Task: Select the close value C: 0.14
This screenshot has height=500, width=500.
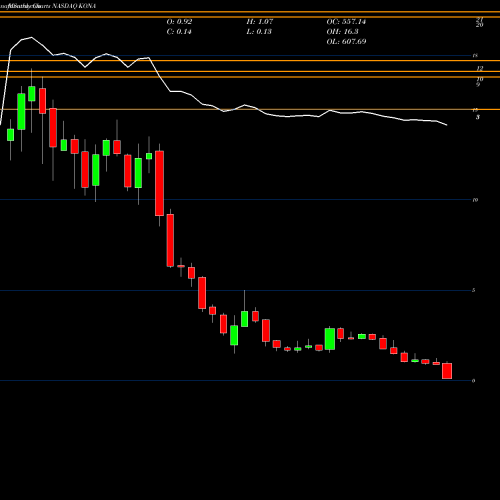Action: click(179, 32)
